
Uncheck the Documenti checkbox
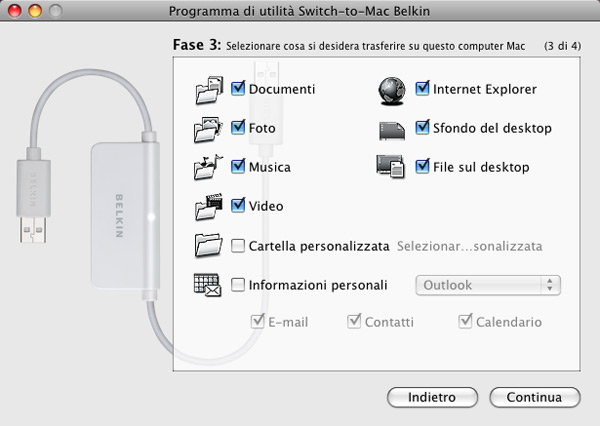[x=238, y=89]
